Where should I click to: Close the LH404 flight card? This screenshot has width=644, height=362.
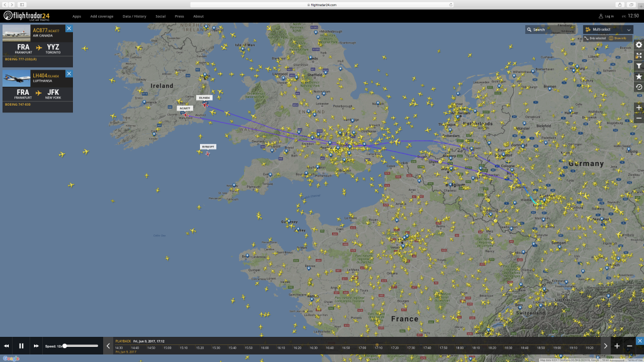pos(69,74)
